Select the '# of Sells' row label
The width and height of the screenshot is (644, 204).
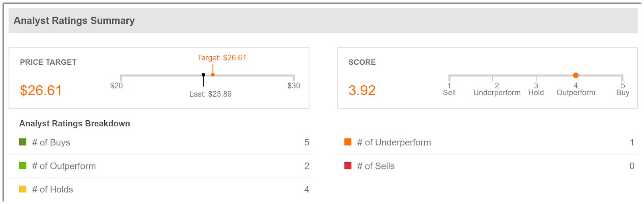coord(376,166)
